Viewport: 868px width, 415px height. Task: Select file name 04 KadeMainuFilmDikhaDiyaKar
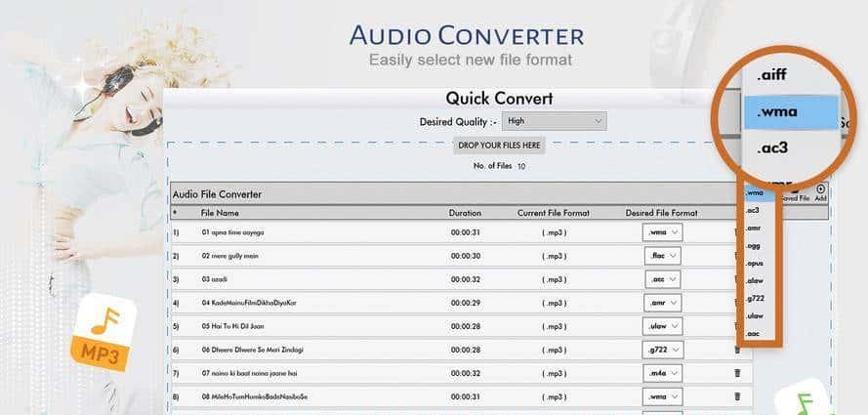pyautogui.click(x=249, y=304)
